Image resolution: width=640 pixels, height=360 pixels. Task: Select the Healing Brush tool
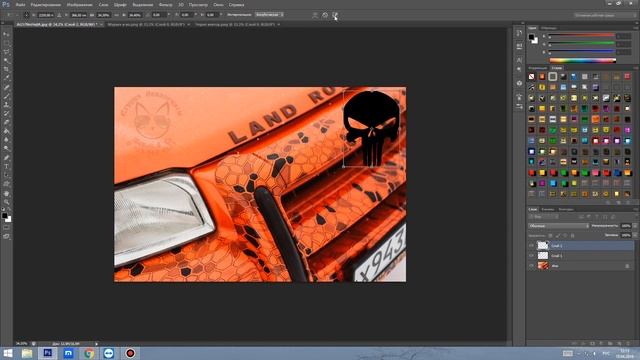(x=7, y=87)
